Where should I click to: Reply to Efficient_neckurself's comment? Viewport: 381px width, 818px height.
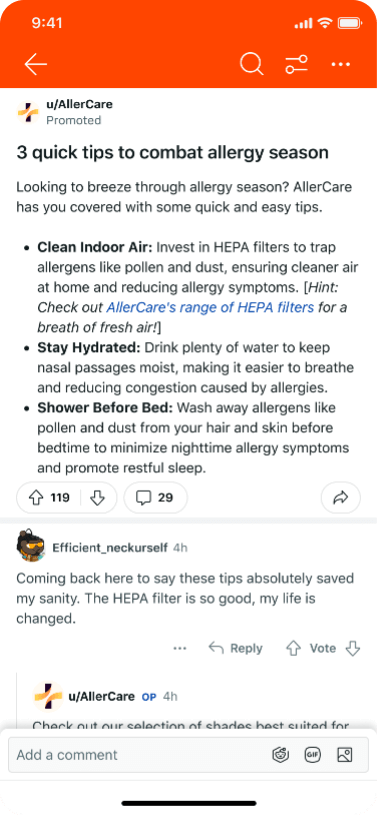pyautogui.click(x=235, y=648)
